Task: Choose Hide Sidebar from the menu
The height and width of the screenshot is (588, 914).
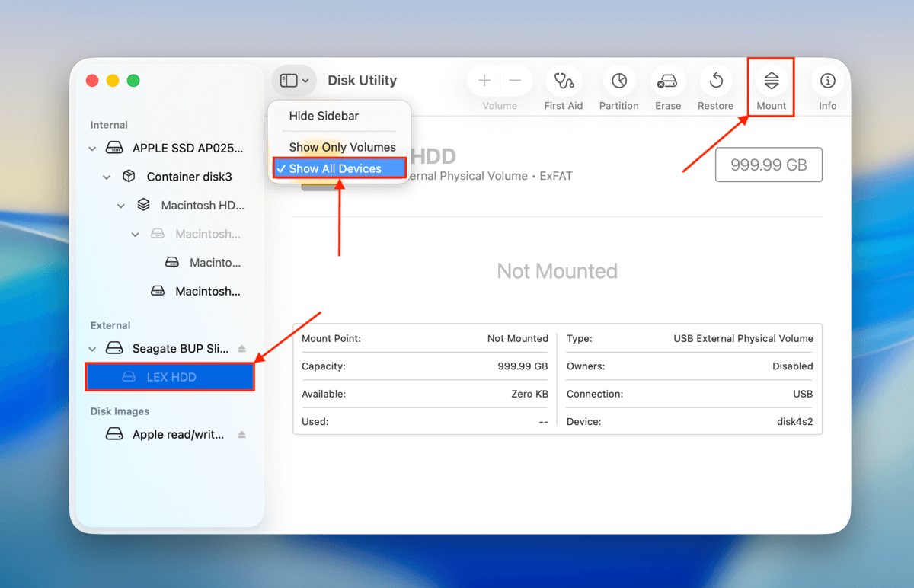Action: point(323,116)
